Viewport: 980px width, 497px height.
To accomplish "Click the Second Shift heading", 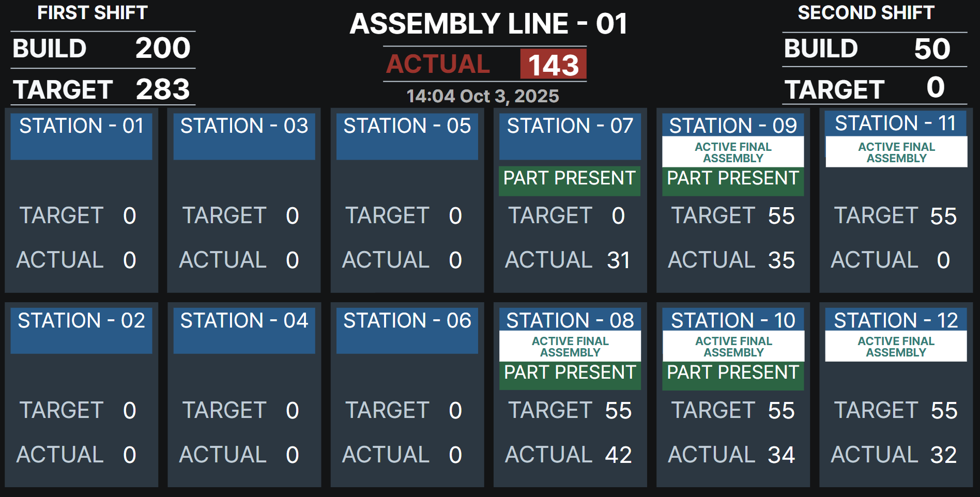I will pos(866,13).
